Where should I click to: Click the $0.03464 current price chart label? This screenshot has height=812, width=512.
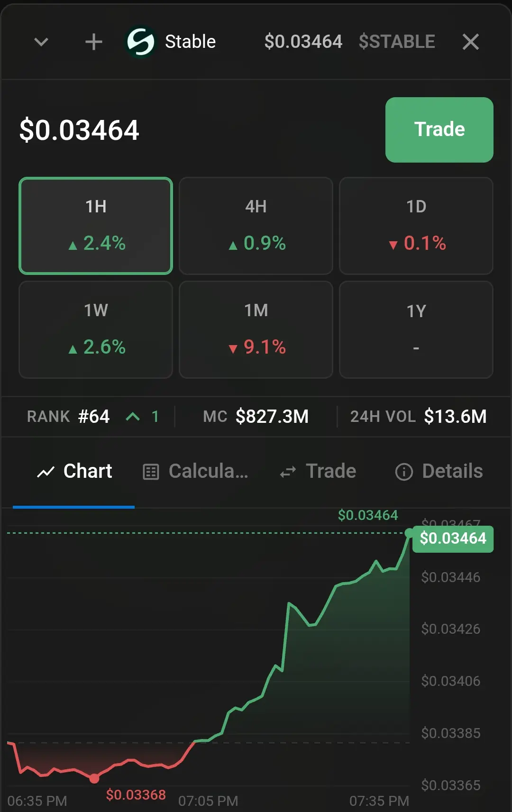click(x=453, y=538)
